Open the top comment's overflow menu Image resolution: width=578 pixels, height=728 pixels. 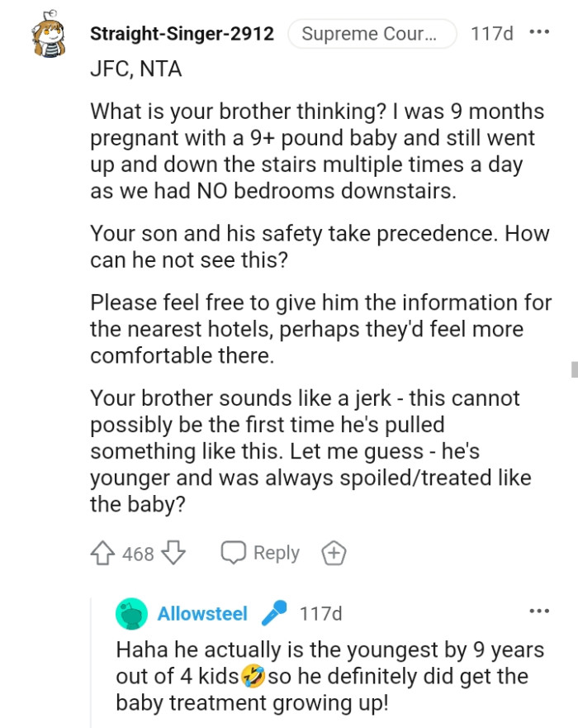[541, 31]
